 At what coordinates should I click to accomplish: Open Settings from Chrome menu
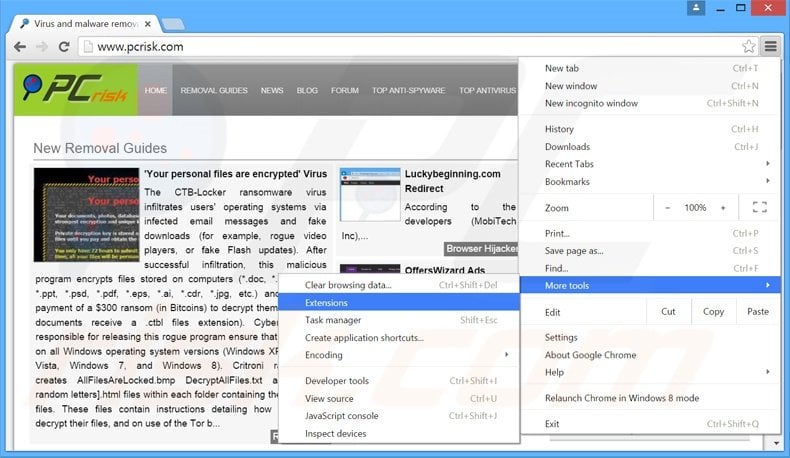(x=650, y=337)
